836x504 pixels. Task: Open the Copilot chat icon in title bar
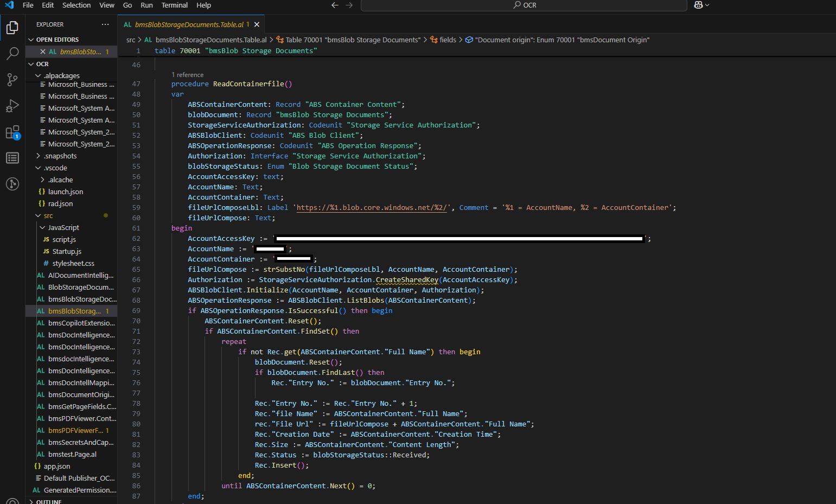(x=698, y=5)
